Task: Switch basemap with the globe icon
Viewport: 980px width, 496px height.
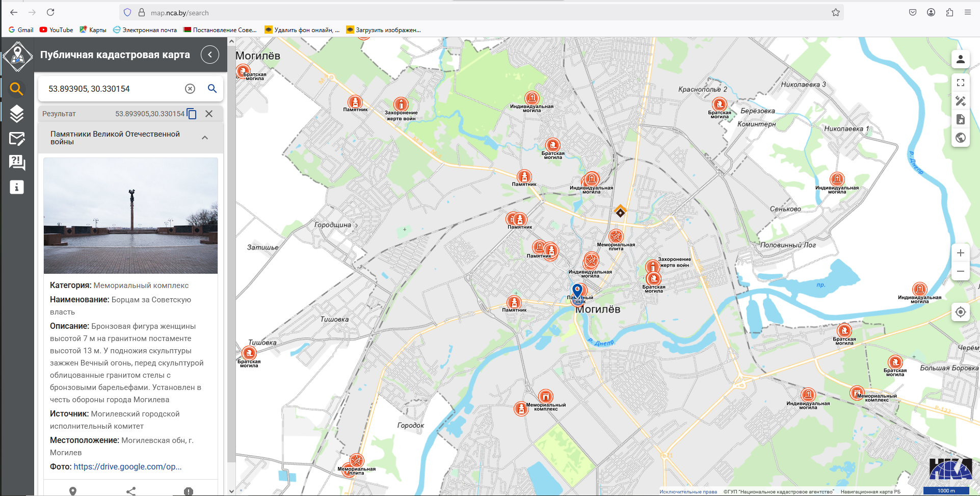Action: coord(960,138)
